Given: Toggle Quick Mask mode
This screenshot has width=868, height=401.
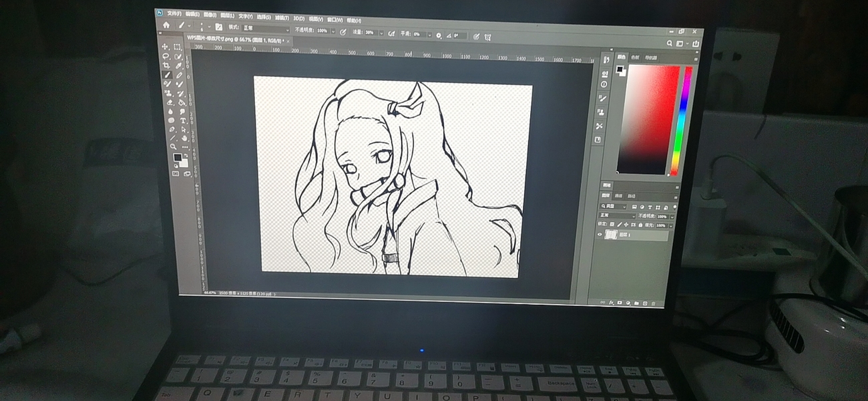Looking at the screenshot, I should 176,174.
